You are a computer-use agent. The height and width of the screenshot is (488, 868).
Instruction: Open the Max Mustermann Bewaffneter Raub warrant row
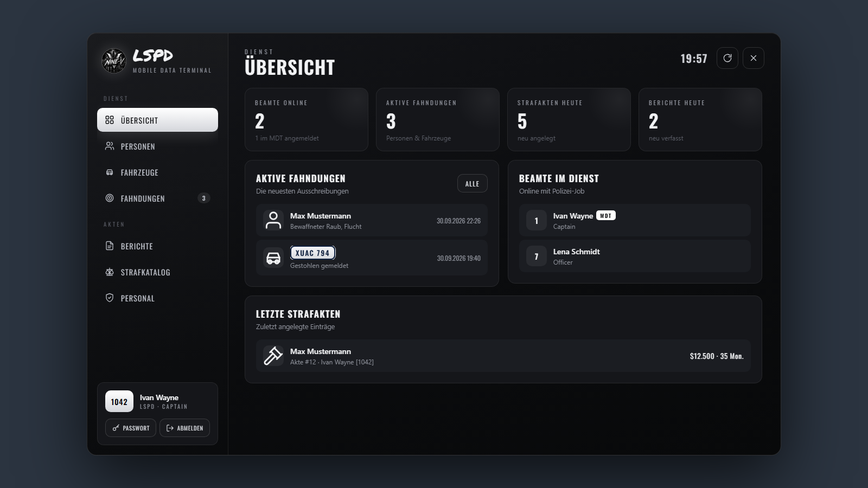pos(372,220)
